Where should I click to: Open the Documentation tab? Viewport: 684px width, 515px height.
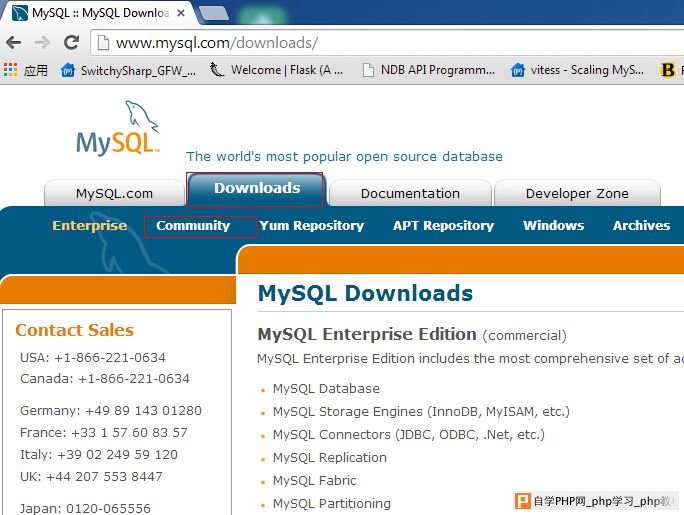click(410, 193)
